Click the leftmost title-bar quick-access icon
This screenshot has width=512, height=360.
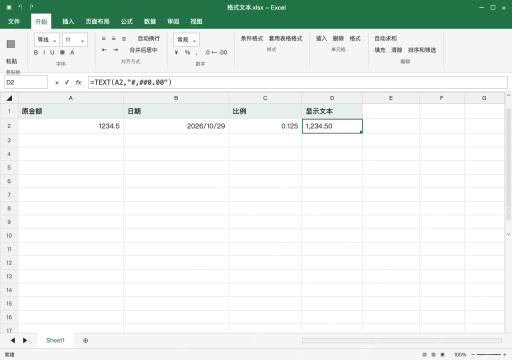click(x=9, y=7)
